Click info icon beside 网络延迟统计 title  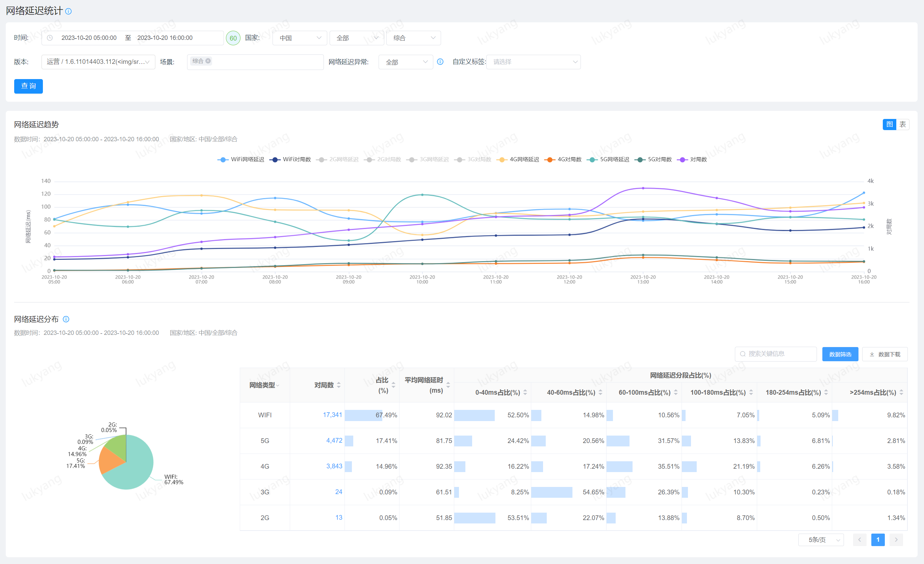[x=68, y=11]
